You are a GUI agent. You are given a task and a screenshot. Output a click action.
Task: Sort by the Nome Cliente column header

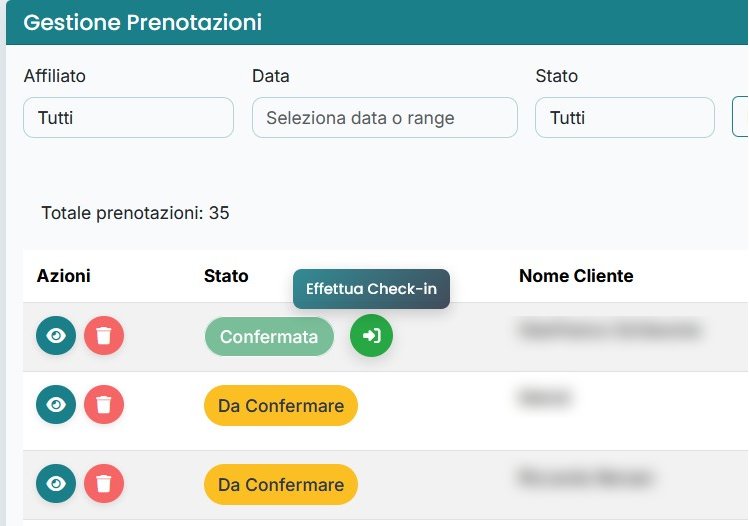[576, 276]
